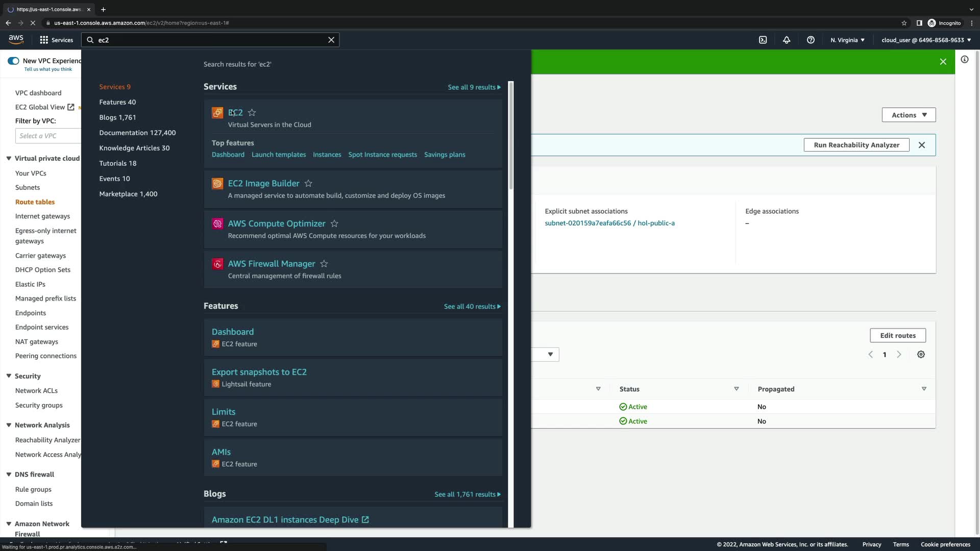Open AWS CloudShell icon in top bar
The image size is (980, 551).
763,40
